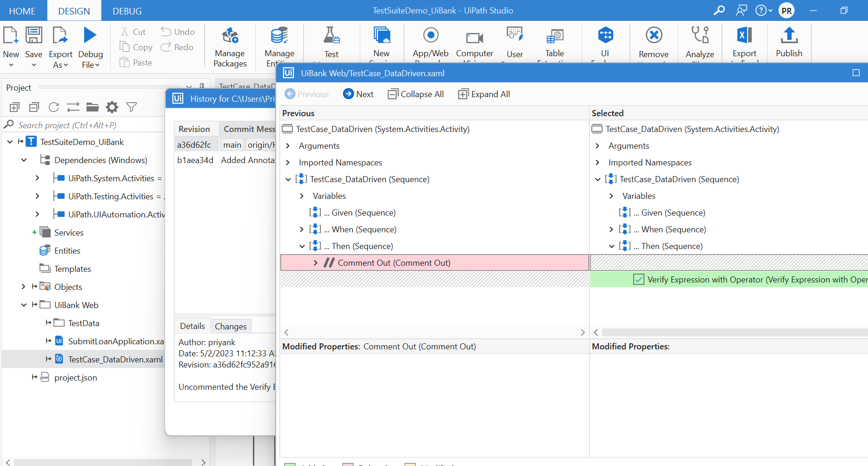Switch to the DESIGN tab
The height and width of the screenshot is (466, 868).
click(x=74, y=11)
